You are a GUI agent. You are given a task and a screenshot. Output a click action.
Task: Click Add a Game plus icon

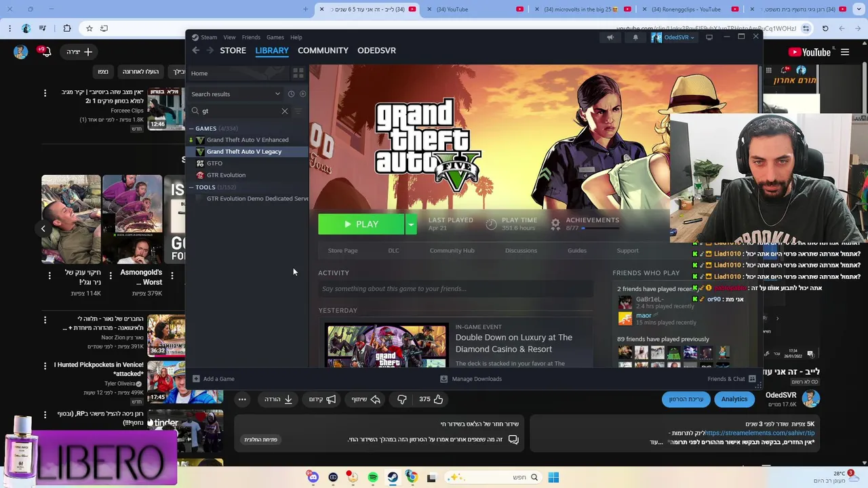[196, 379]
